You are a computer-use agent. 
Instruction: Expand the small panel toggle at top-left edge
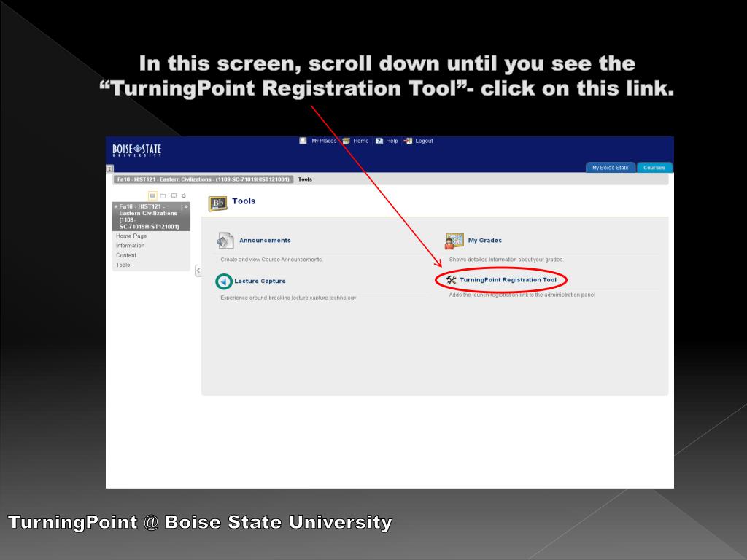coord(109,168)
